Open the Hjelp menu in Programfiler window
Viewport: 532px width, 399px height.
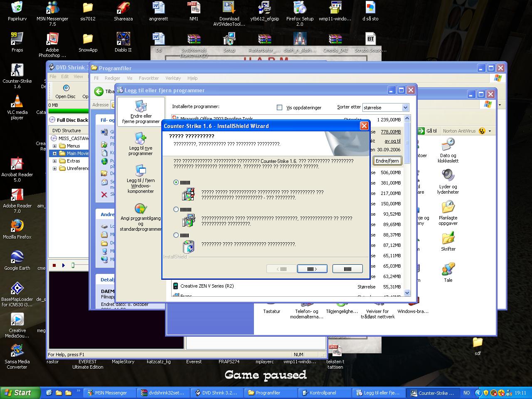tap(192, 78)
